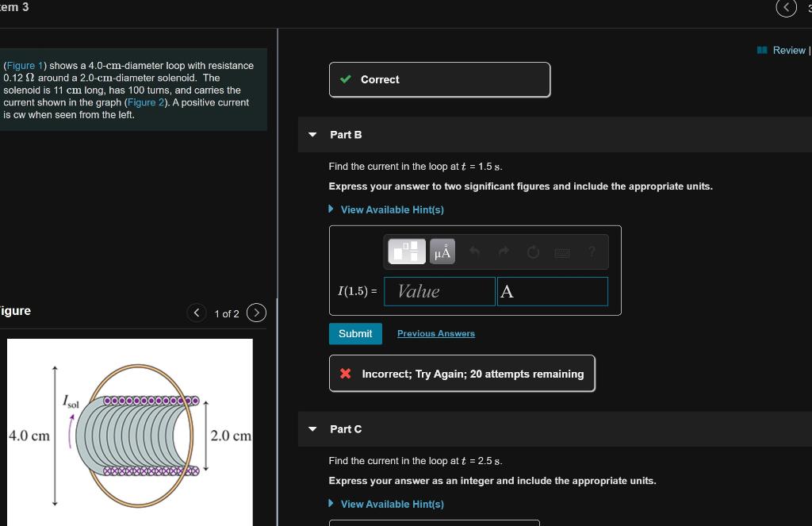Click the Review bookmark icon at top right
The height and width of the screenshot is (526, 812).
point(762,50)
